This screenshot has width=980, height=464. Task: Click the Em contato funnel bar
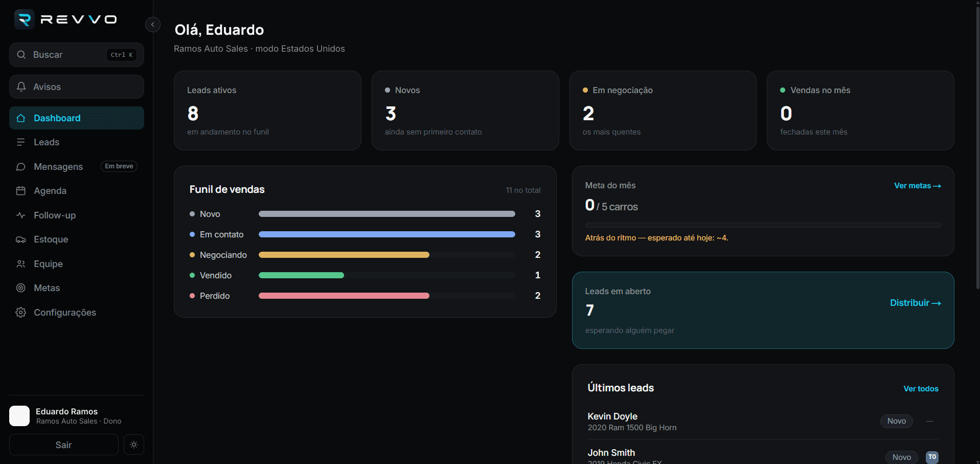pyautogui.click(x=387, y=234)
